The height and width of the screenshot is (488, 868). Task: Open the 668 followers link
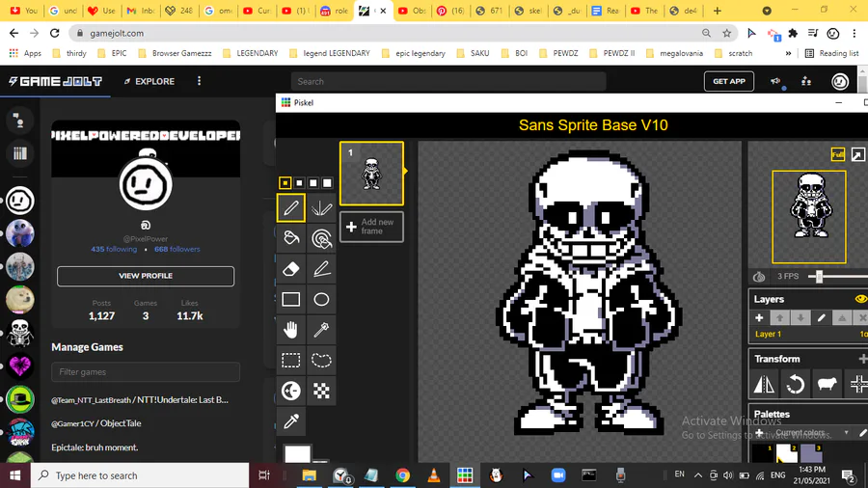point(177,249)
